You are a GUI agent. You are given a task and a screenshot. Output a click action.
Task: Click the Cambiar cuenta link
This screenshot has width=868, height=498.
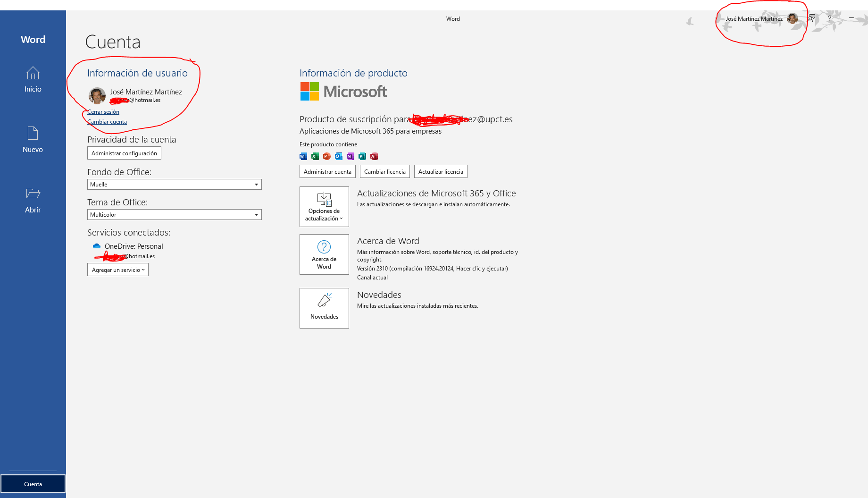coord(107,122)
